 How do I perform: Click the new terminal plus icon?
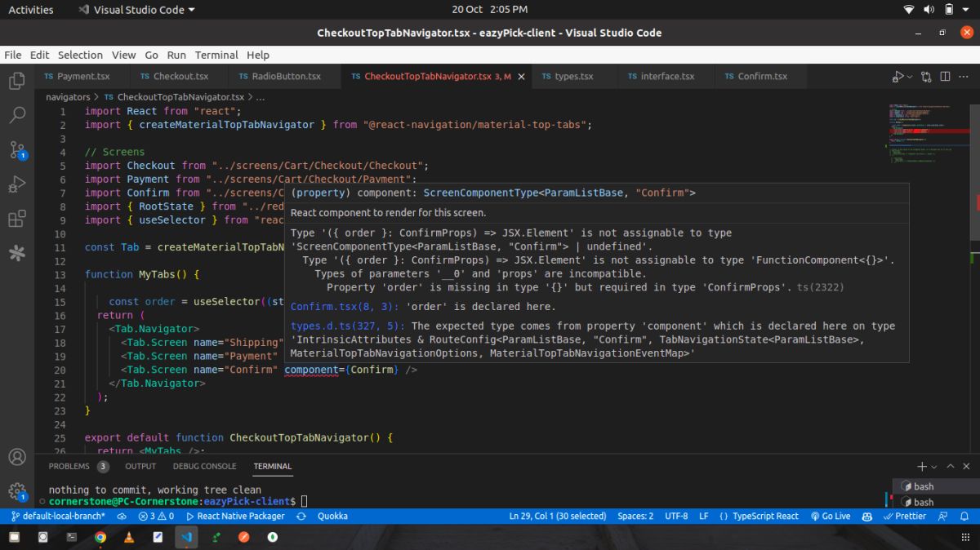[922, 467]
